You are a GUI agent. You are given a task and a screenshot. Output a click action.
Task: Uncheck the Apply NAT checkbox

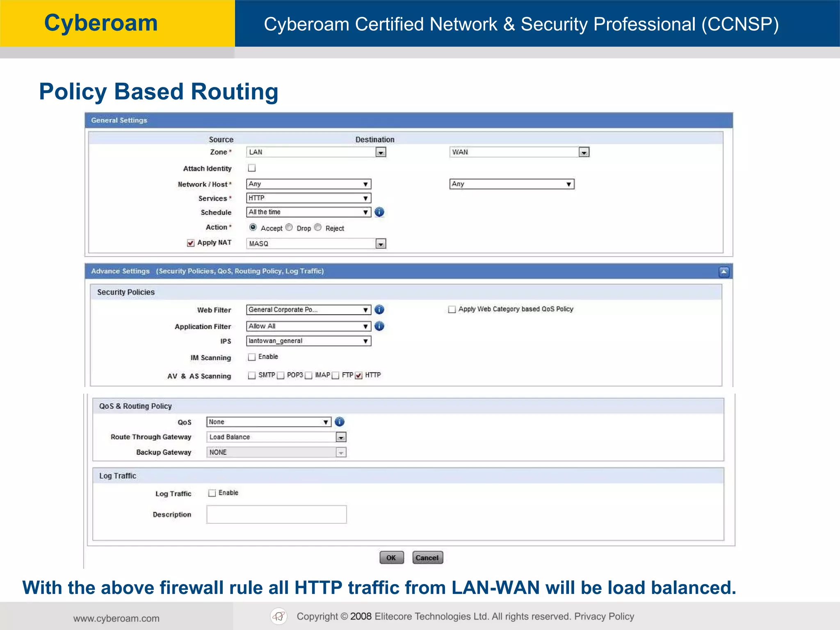coord(191,243)
